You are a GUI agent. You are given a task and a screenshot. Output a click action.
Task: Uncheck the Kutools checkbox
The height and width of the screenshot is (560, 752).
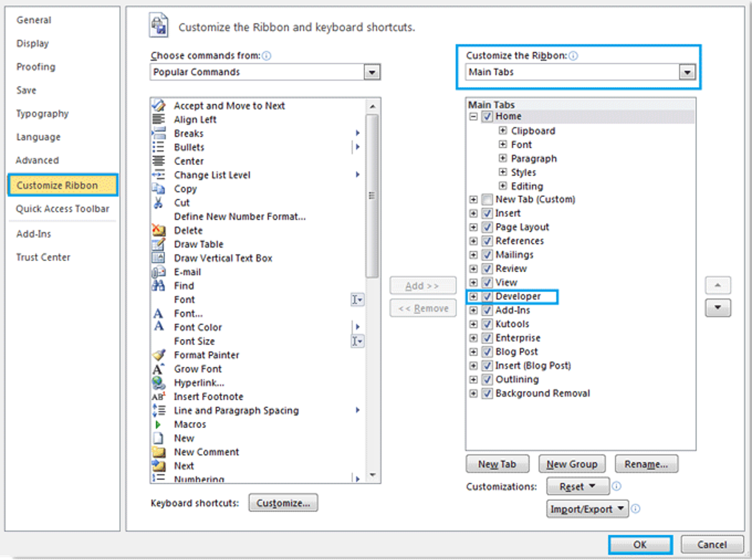[x=487, y=324]
